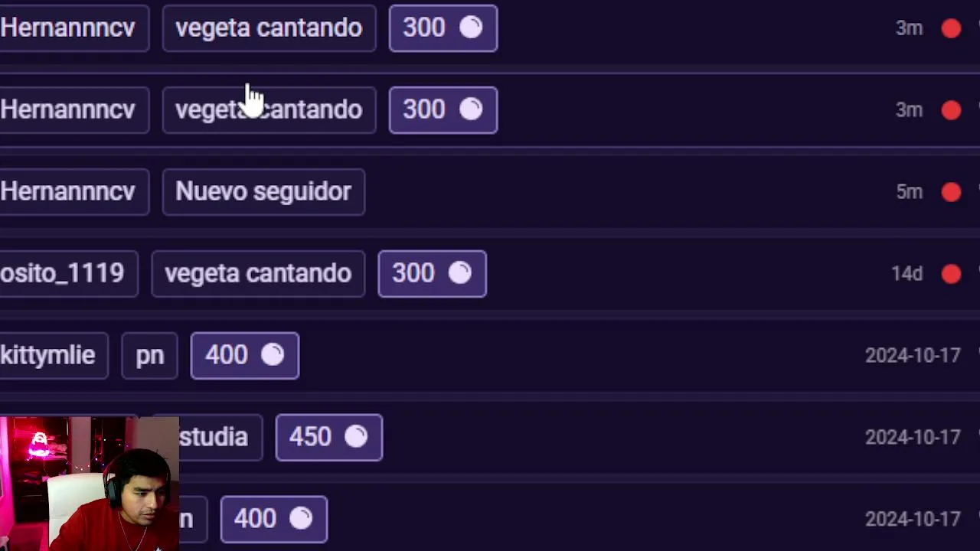Click the points icon in the 450 badge
Image resolution: width=980 pixels, height=551 pixels.
[356, 437]
